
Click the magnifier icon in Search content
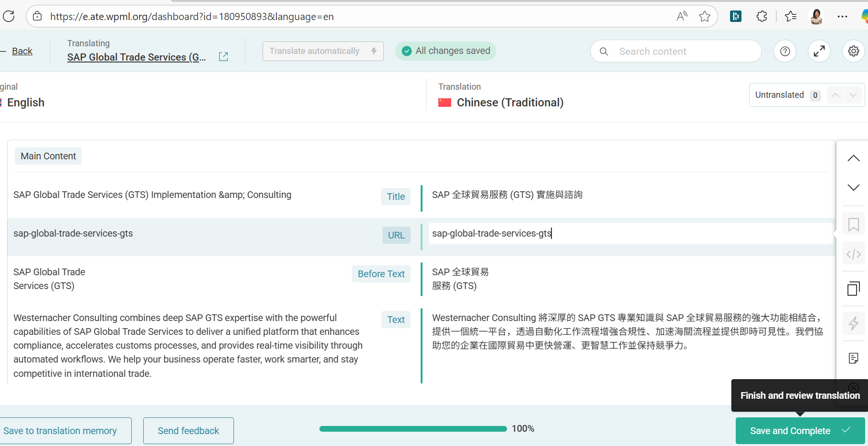pyautogui.click(x=604, y=52)
